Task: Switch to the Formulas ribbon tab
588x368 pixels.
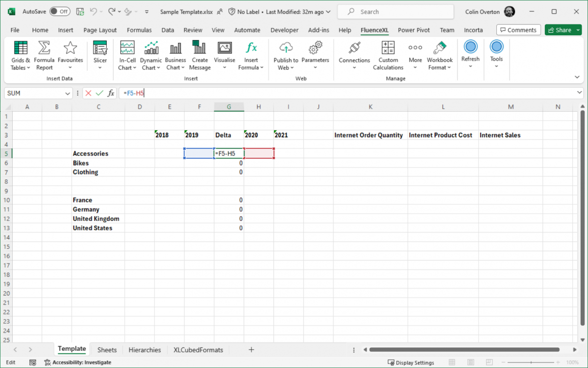Action: click(x=139, y=30)
